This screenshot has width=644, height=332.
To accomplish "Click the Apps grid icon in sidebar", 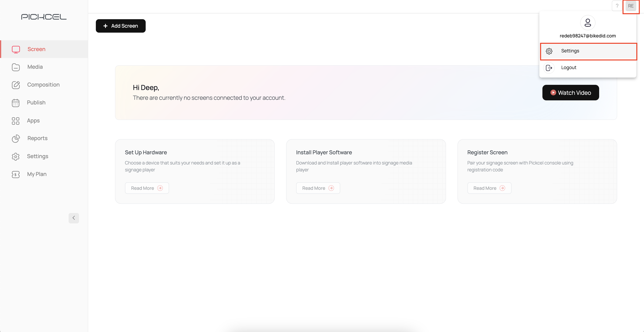I will 16,121.
